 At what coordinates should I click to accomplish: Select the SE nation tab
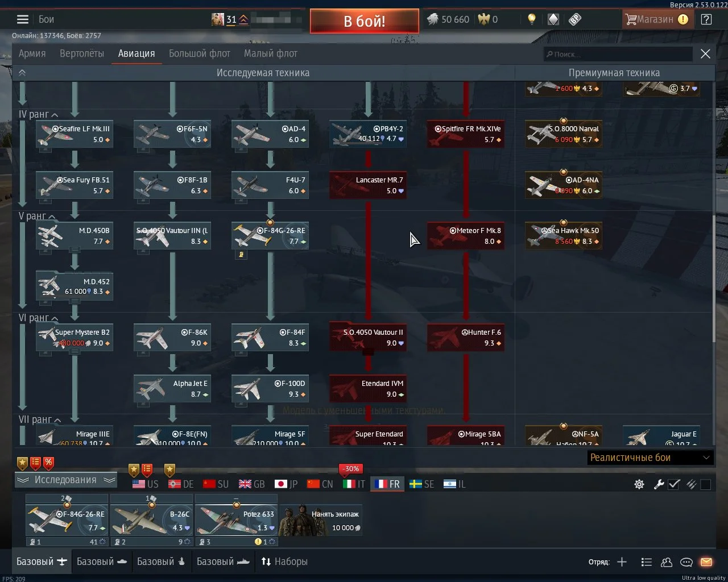coord(422,484)
